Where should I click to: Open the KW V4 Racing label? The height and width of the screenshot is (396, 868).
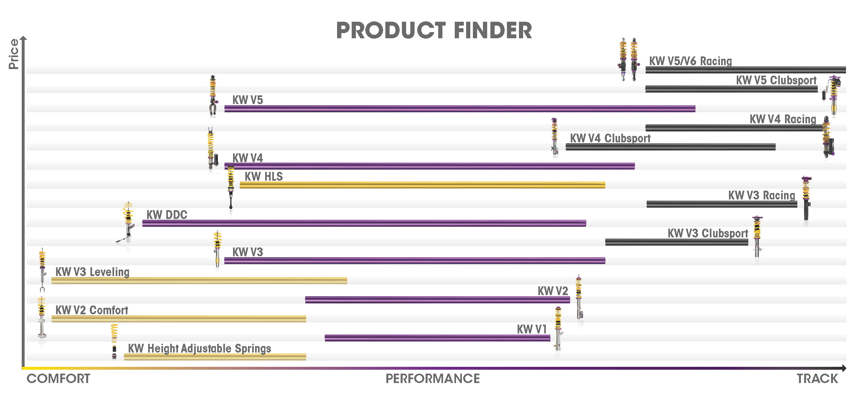click(783, 119)
